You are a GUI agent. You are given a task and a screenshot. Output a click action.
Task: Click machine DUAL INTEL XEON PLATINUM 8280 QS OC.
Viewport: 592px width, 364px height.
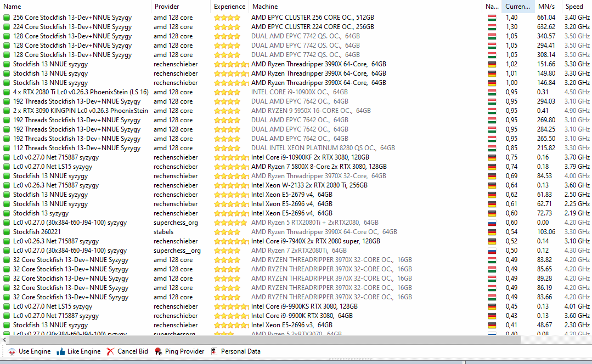tap(323, 148)
